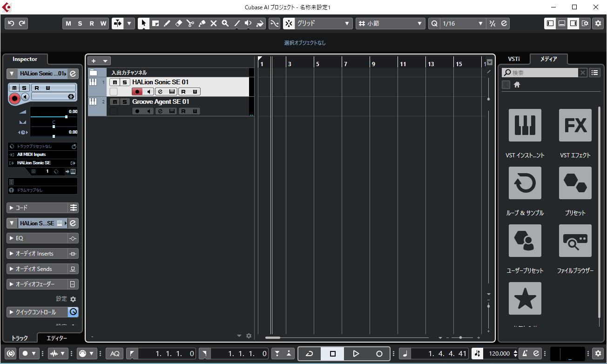Select the Range Selection tool
The image size is (607, 364).
[x=155, y=23]
